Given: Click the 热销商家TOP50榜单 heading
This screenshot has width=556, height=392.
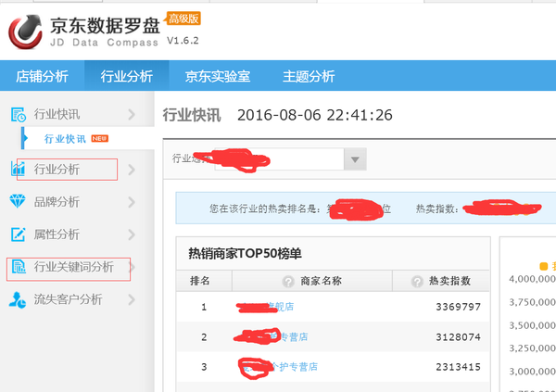Looking at the screenshot, I should tap(245, 254).
